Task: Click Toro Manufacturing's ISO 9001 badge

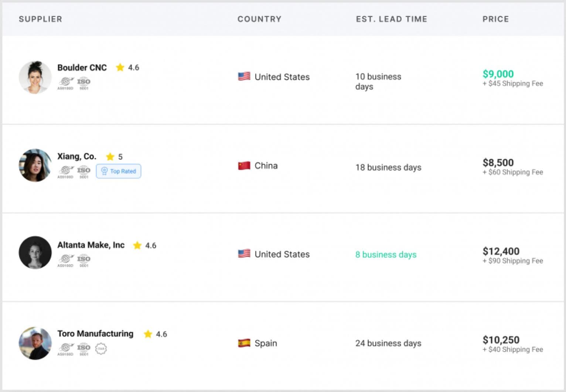Action: 84,348
